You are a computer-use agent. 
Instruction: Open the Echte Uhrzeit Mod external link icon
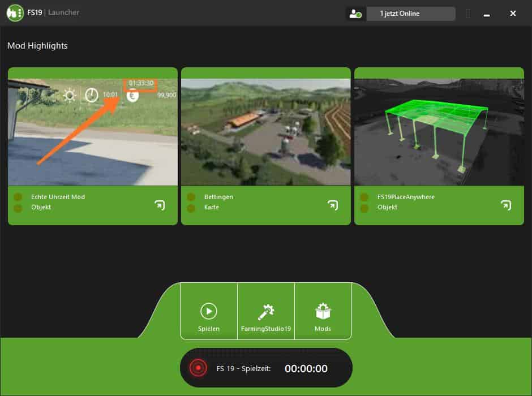coord(160,205)
